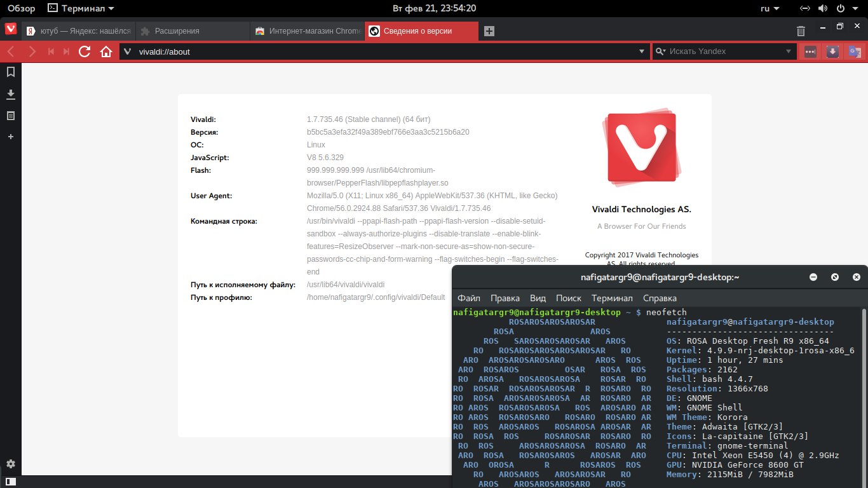Click the OS line ROSA Desktop Fresh R9 in terminal
This screenshot has height=488, width=868.
coord(748,341)
